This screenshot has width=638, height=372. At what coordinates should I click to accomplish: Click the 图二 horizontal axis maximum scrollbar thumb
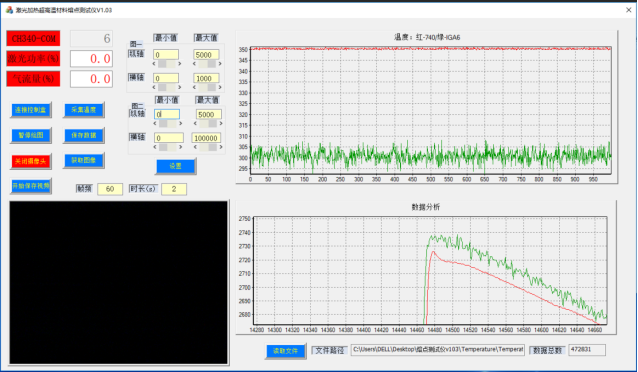tap(212, 147)
